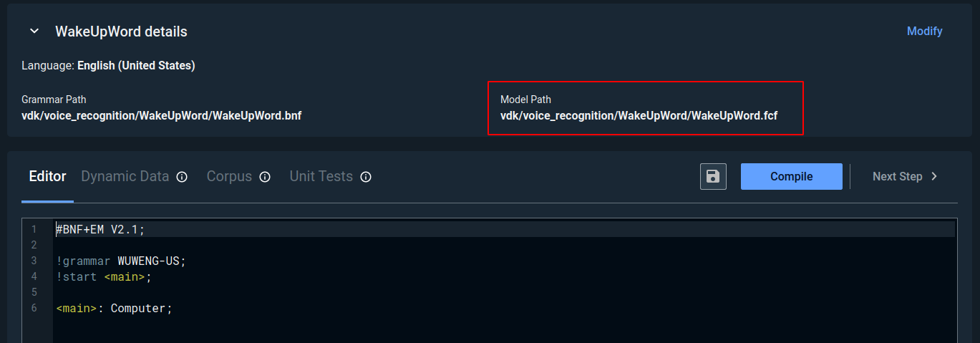
Task: Show info icon next to Corpus
Action: click(265, 177)
